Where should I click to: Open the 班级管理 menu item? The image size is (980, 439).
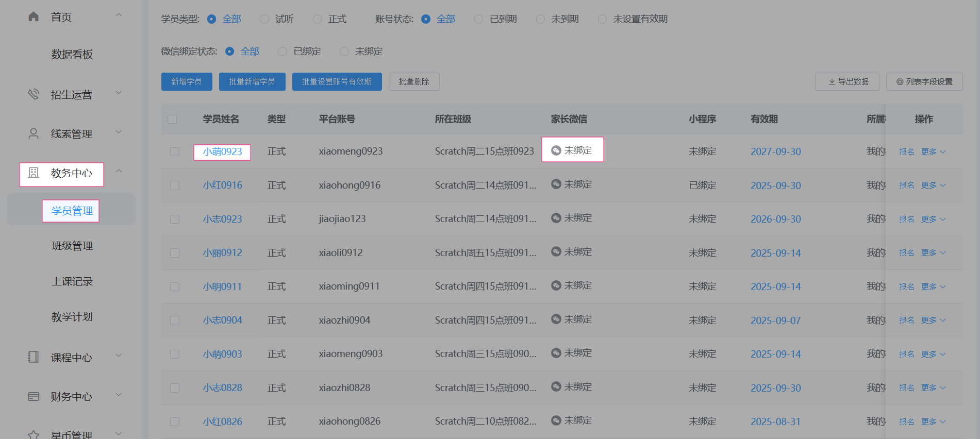tap(72, 246)
